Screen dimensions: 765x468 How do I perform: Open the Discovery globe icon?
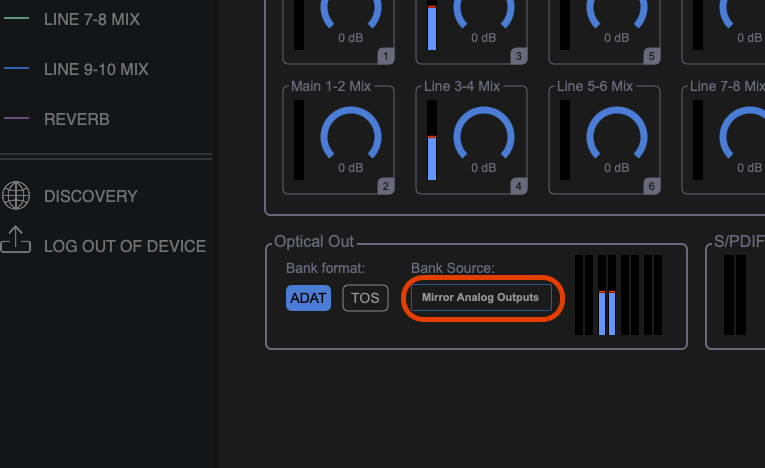click(16, 196)
